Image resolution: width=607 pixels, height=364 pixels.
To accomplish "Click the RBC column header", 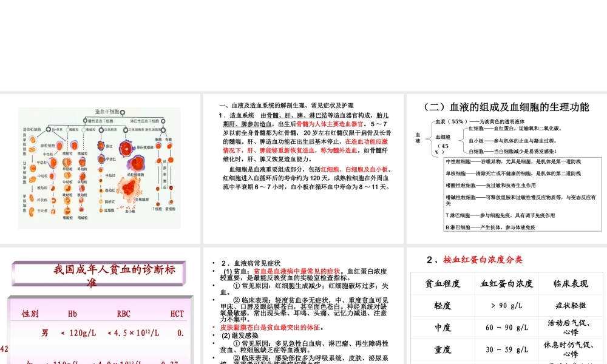I will 123,314.
